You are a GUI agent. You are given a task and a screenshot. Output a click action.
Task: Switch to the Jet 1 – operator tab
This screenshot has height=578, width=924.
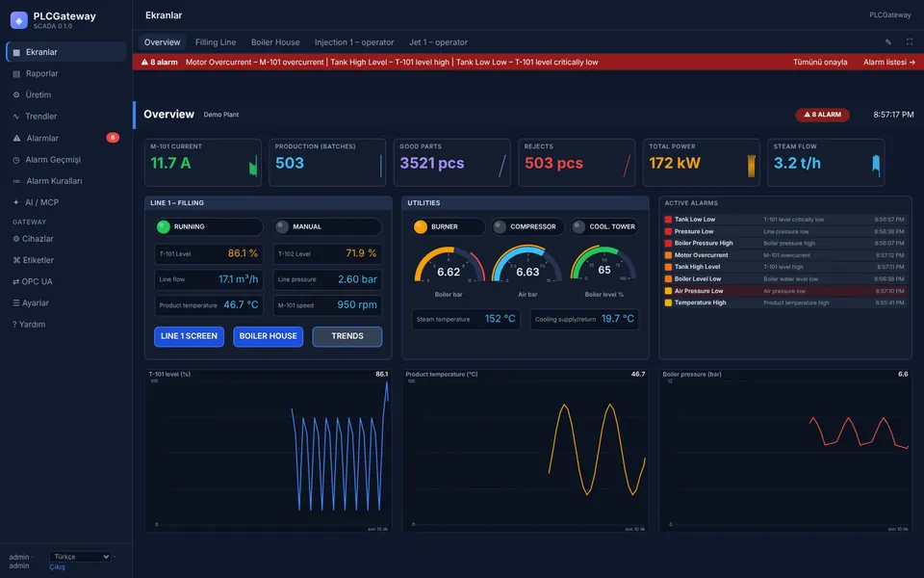tap(439, 42)
